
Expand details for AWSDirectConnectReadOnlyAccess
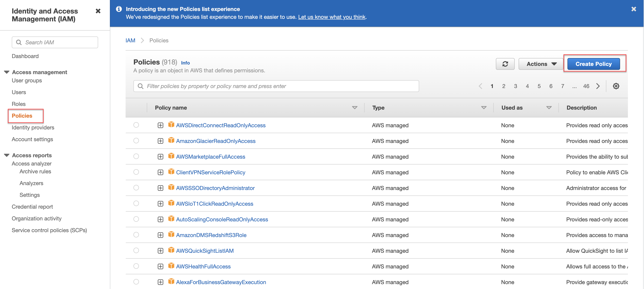(161, 125)
